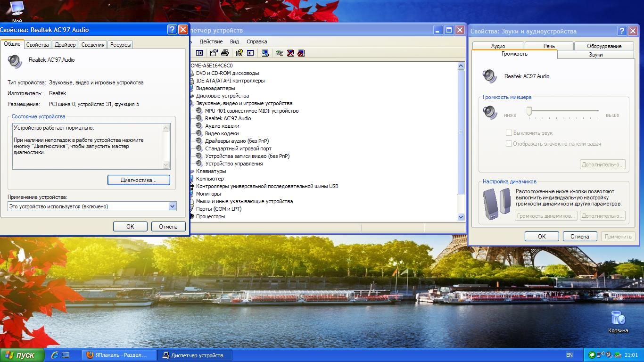Viewport: 644px width, 362px height.
Task: Switch to Аудио tab in Sounds properties
Action: (498, 46)
